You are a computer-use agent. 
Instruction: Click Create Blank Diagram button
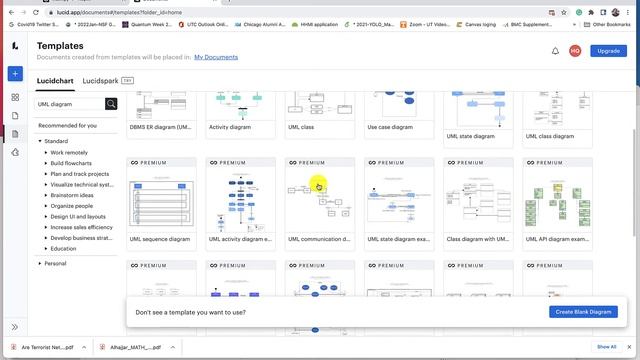[x=583, y=312]
